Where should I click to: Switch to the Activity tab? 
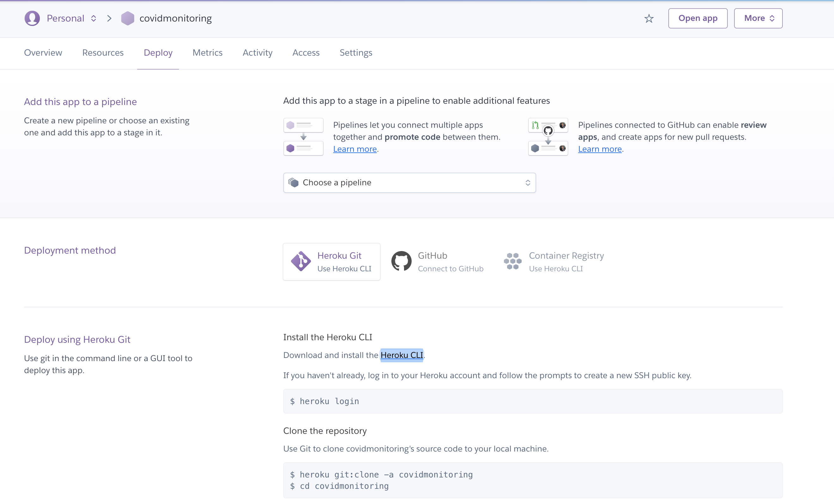(257, 53)
